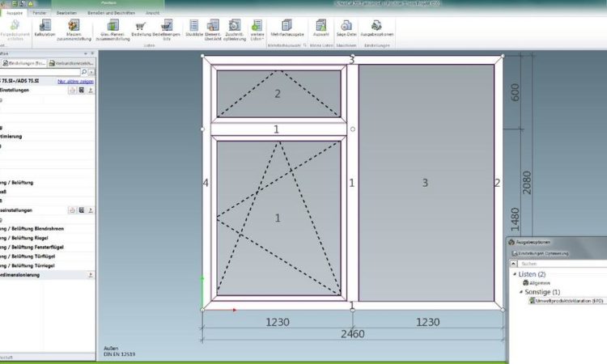Screen dimensions: 607x364
Task: Click the Suchen field in Ausgabeoptionen
Action: (558, 264)
